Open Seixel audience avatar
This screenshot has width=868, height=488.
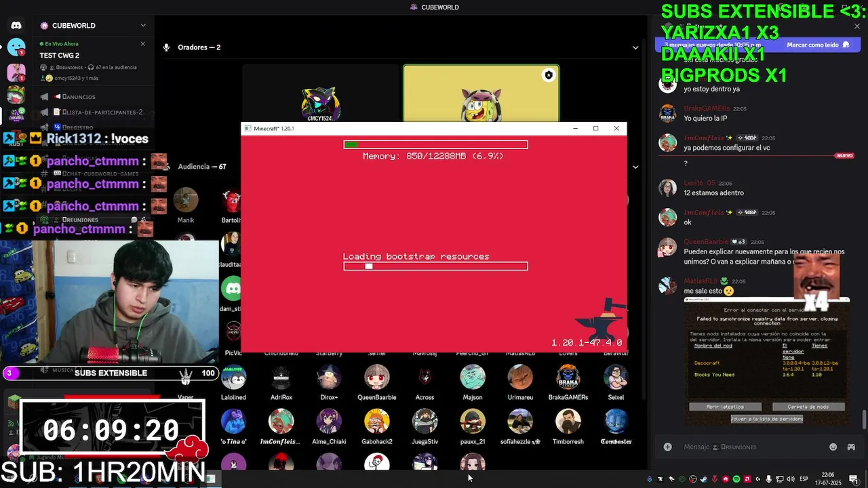[x=616, y=378]
